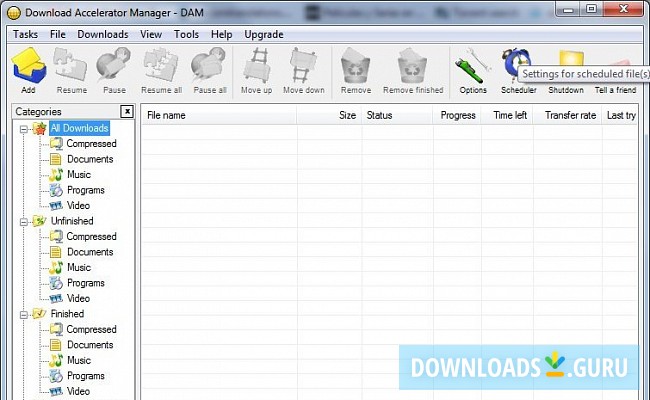The image size is (650, 400).
Task: Select Video under Finished
Action: [78, 391]
